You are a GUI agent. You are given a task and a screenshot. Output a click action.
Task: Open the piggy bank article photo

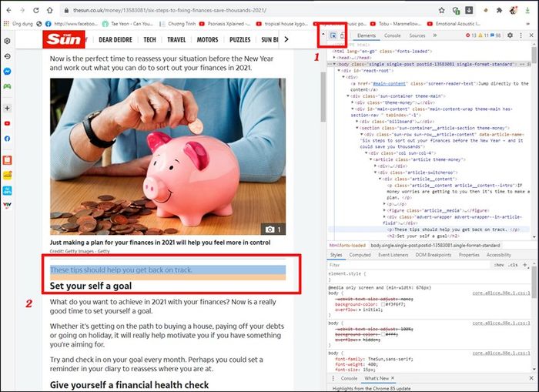pyautogui.click(x=168, y=156)
